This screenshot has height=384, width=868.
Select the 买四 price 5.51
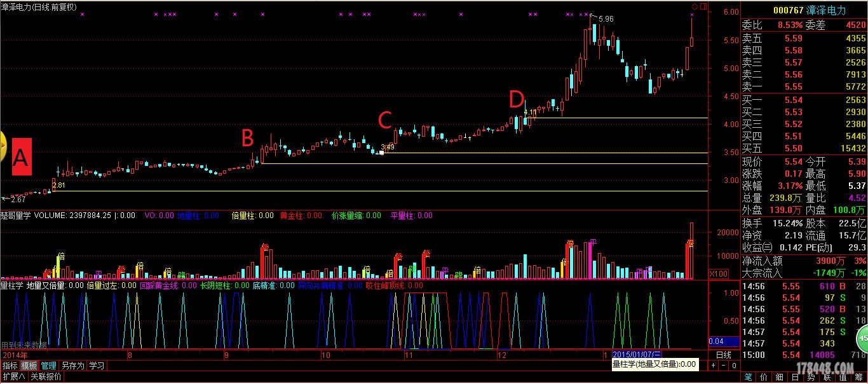[x=794, y=137]
